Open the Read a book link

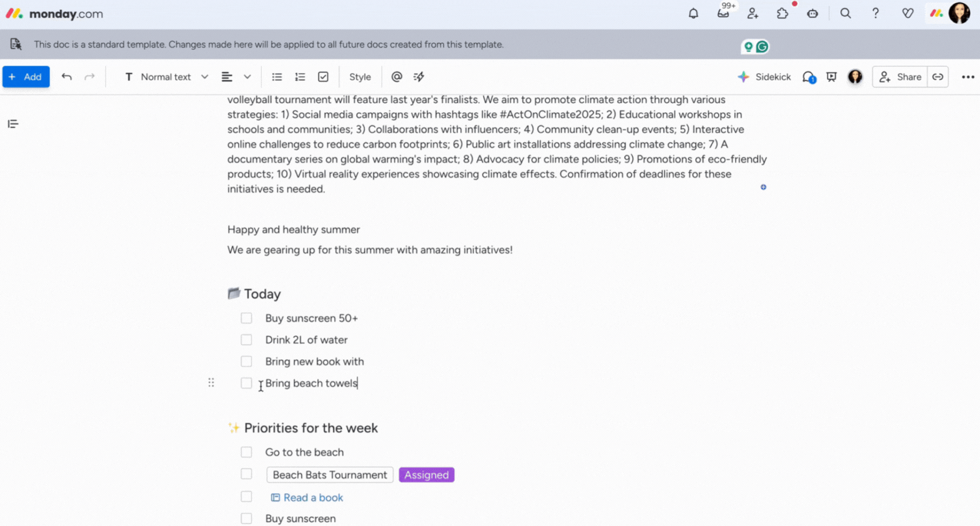(x=313, y=497)
